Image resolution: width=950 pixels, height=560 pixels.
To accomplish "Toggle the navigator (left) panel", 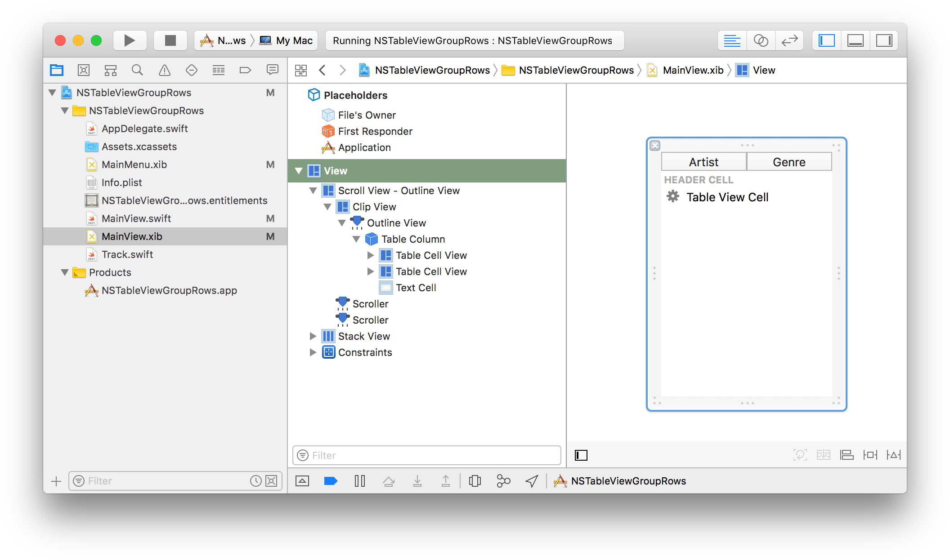I will point(827,40).
